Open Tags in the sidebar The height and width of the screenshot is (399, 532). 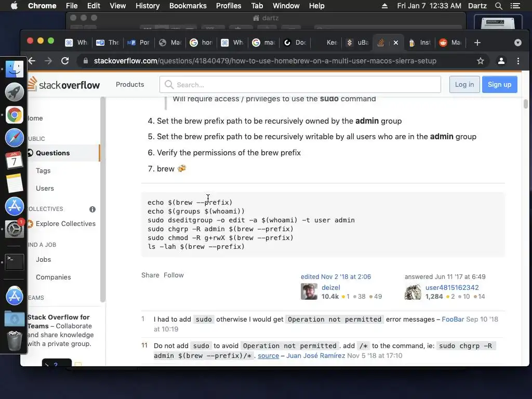[43, 170]
